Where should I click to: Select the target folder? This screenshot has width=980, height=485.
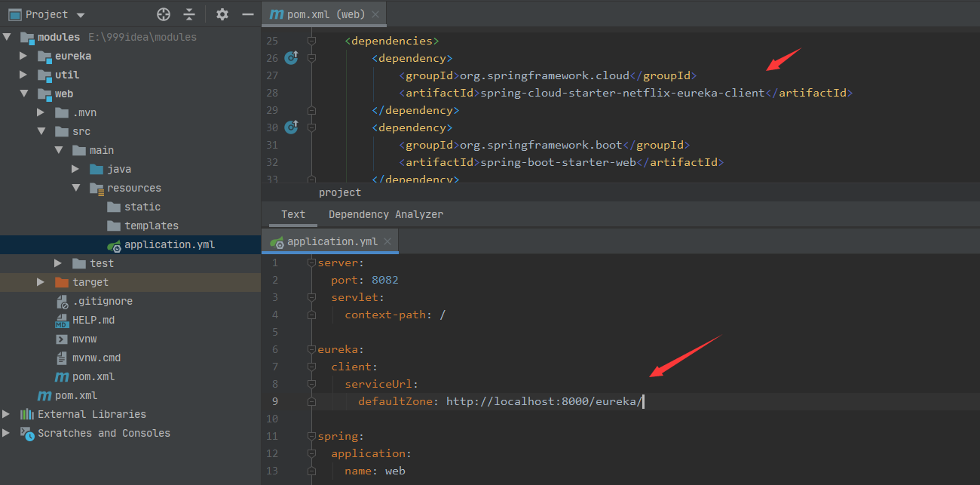click(x=90, y=282)
